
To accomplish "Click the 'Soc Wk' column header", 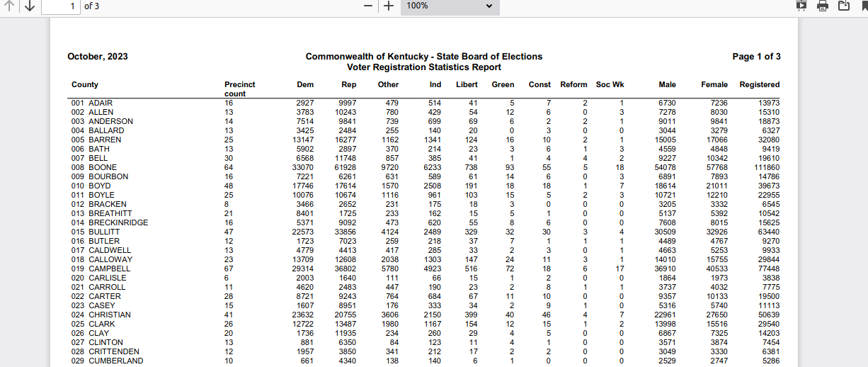I will 610,84.
